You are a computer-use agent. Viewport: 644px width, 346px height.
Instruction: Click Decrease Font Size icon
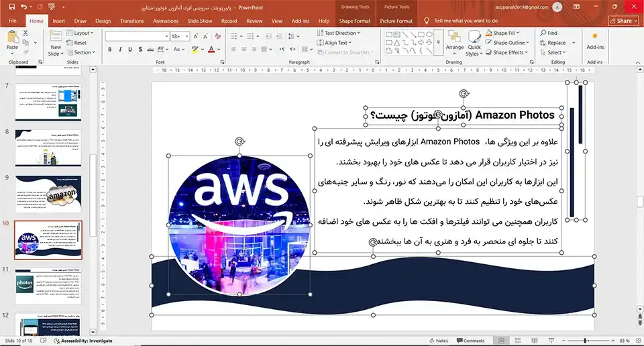(205, 36)
